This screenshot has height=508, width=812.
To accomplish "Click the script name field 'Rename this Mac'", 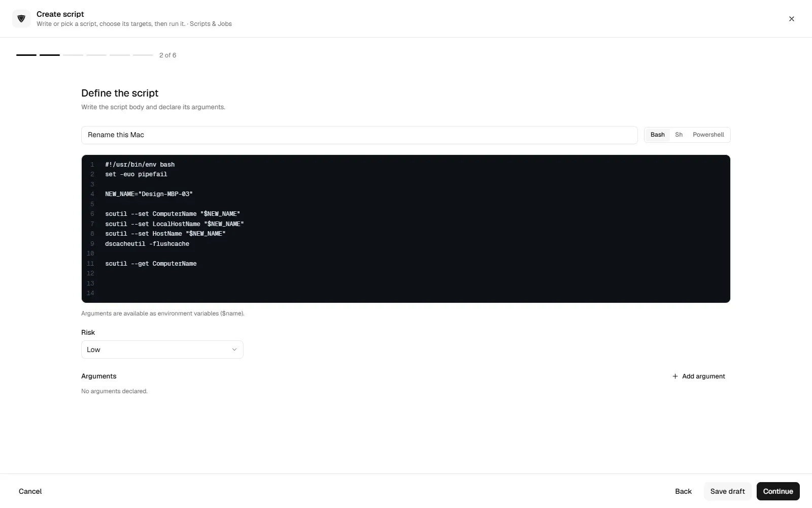I will [359, 135].
